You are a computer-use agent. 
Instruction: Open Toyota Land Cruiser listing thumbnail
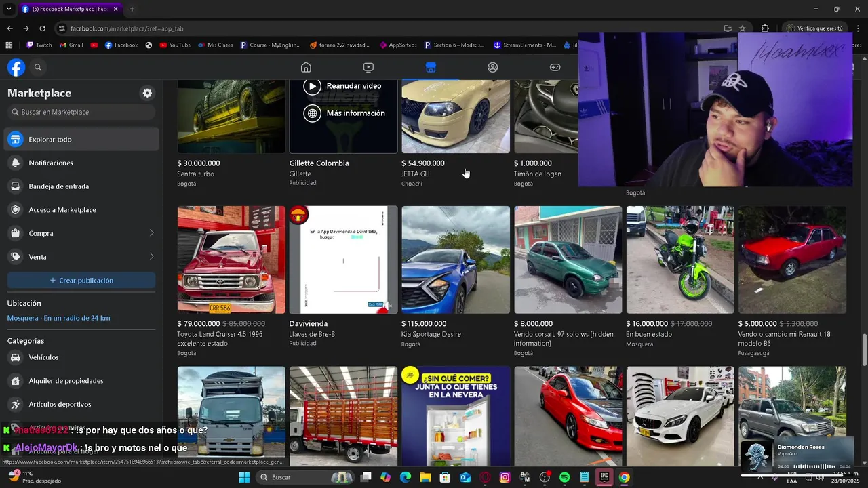coord(231,260)
